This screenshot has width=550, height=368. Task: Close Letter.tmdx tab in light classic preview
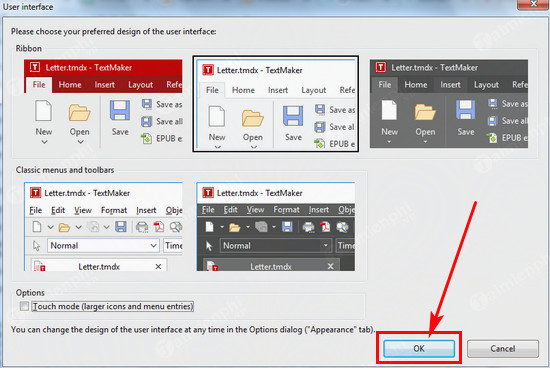point(158,267)
